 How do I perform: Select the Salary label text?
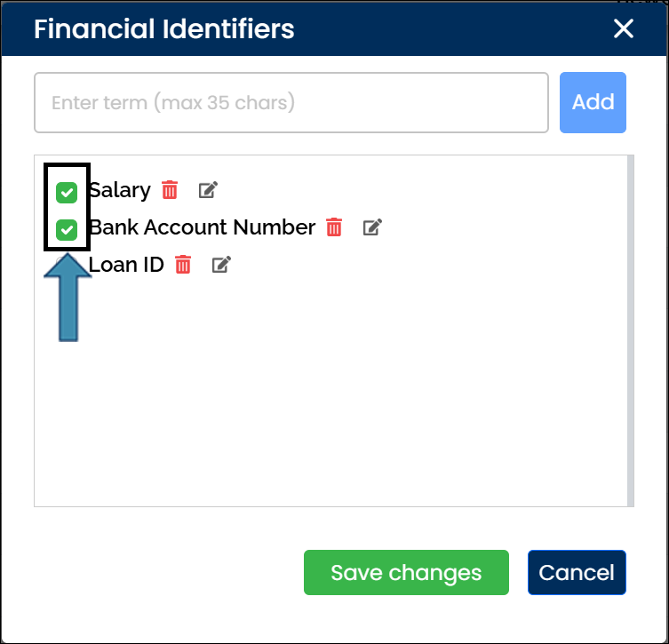coord(120,190)
